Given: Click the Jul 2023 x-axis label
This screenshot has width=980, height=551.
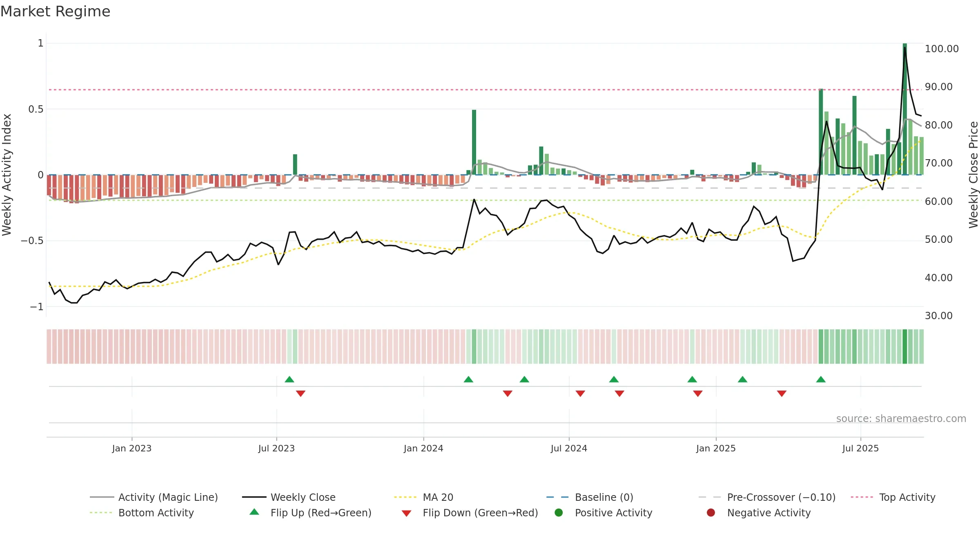Looking at the screenshot, I should click(x=276, y=448).
